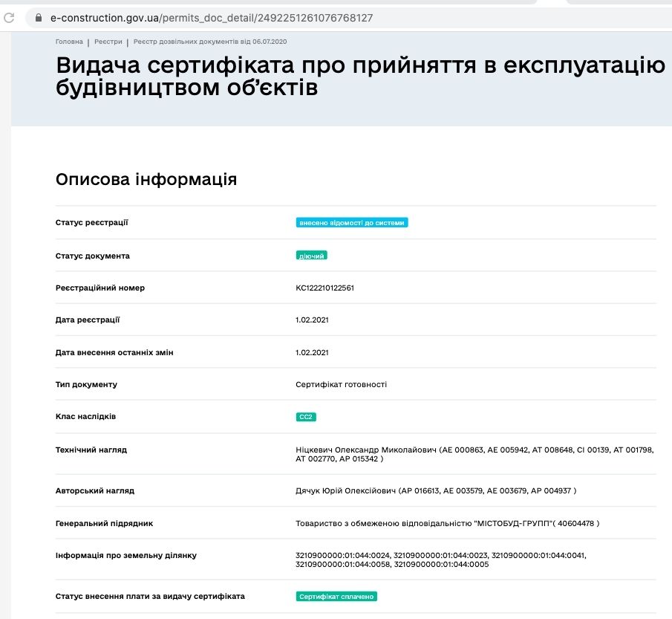
Task: Click the Ніцкевич Олександр Миколайович entry
Action: tap(475, 454)
